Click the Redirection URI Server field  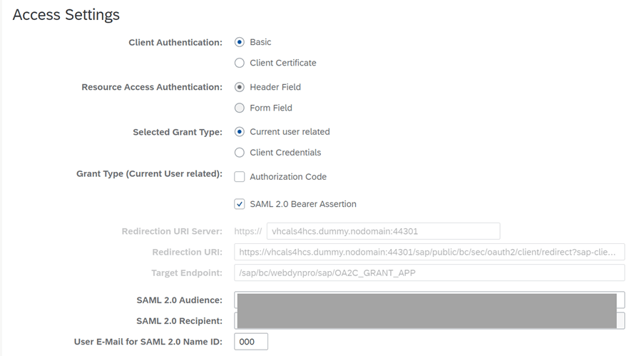pos(384,231)
